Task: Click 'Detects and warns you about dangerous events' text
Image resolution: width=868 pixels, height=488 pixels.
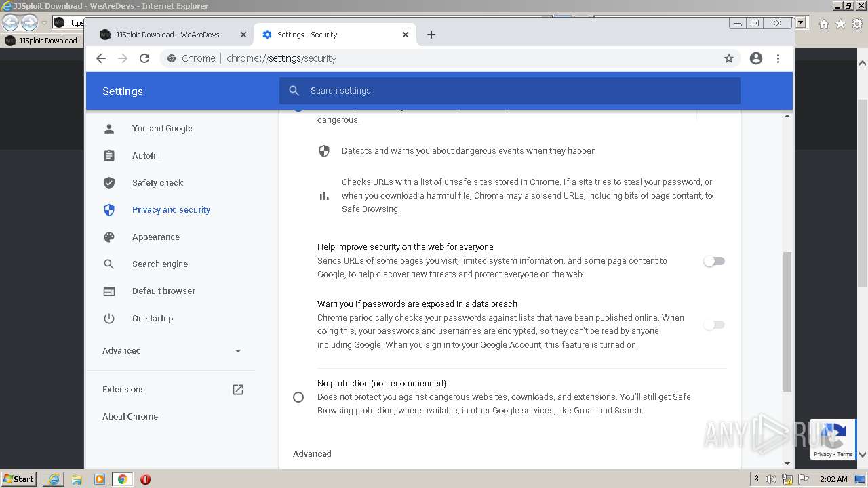Action: tap(469, 151)
